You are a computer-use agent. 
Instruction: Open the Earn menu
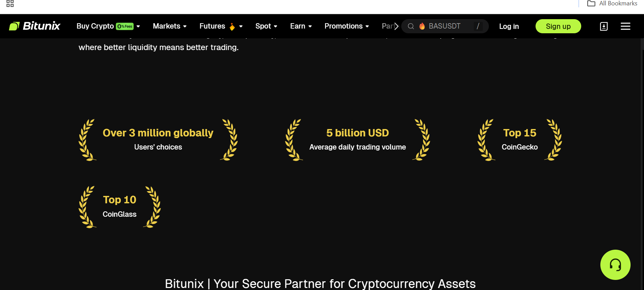tap(301, 26)
